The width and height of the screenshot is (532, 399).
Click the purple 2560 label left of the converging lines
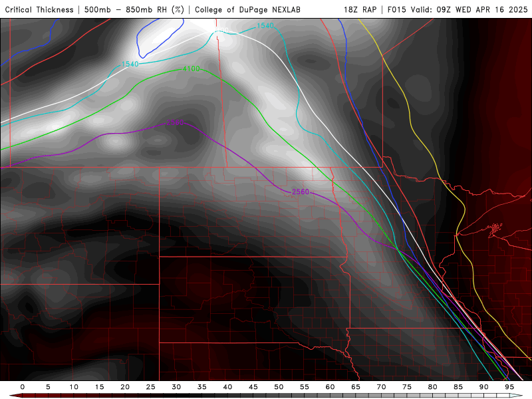pos(301,192)
